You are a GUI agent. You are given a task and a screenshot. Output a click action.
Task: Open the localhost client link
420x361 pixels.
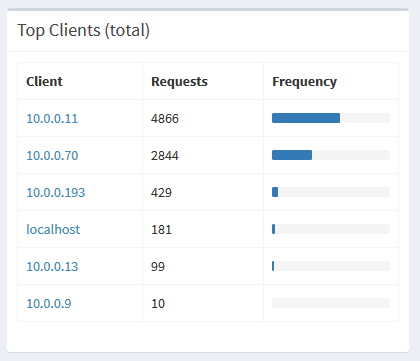53,229
